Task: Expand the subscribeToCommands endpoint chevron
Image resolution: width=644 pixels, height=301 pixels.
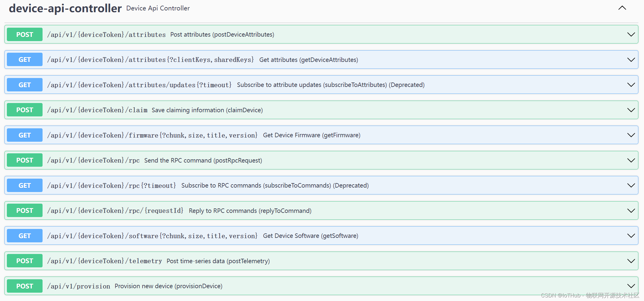Action: (x=631, y=185)
